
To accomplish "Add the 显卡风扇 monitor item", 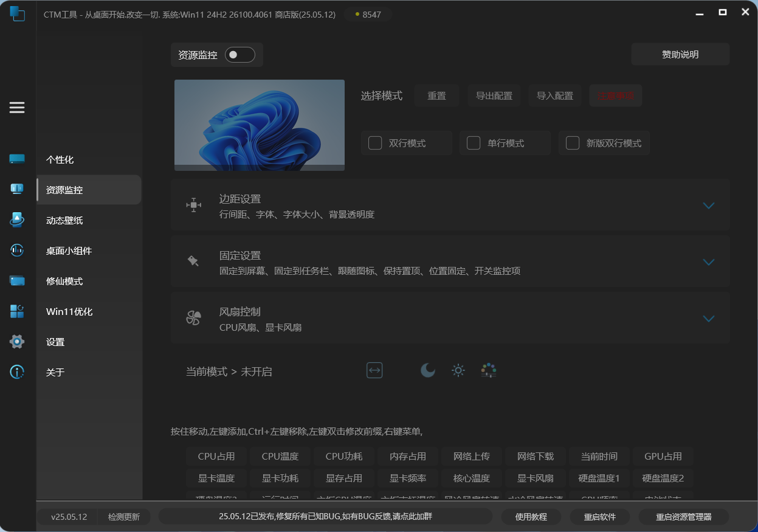I will (x=536, y=478).
